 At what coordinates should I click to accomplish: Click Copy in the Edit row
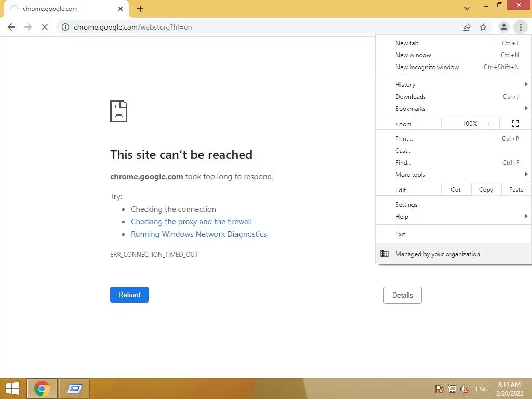486,190
